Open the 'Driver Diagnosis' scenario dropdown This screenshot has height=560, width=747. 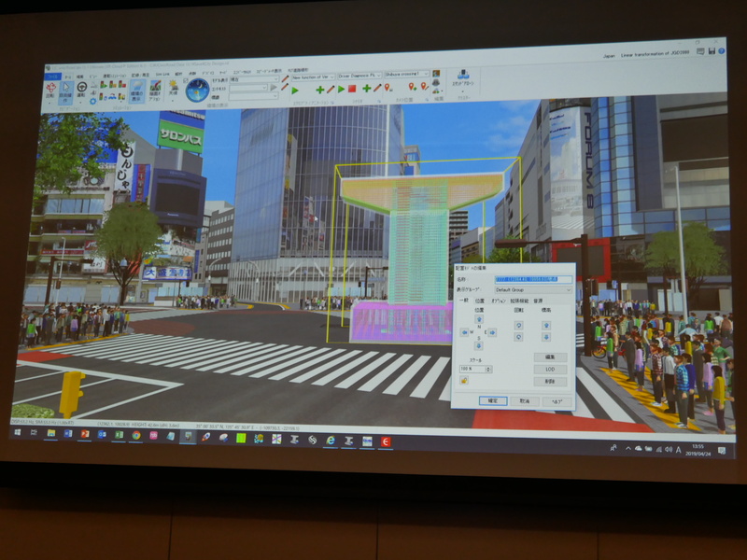(359, 76)
